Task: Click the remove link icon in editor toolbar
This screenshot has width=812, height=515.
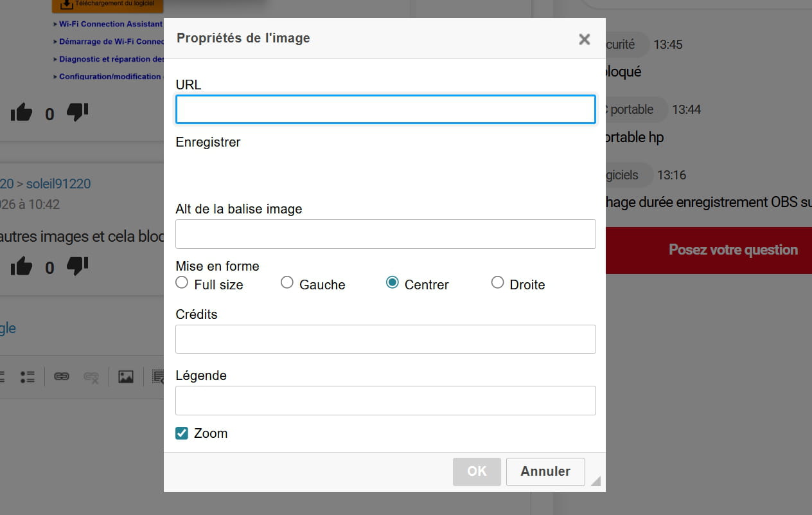Action: coord(91,377)
